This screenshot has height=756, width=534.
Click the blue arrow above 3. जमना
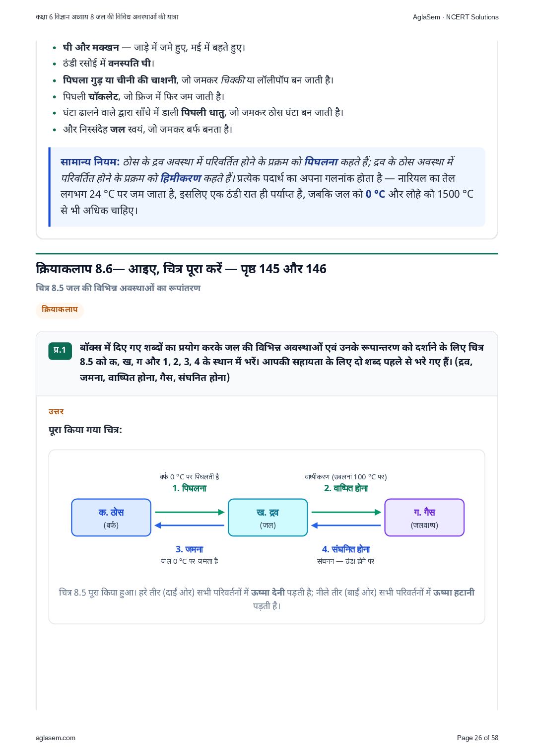(190, 525)
